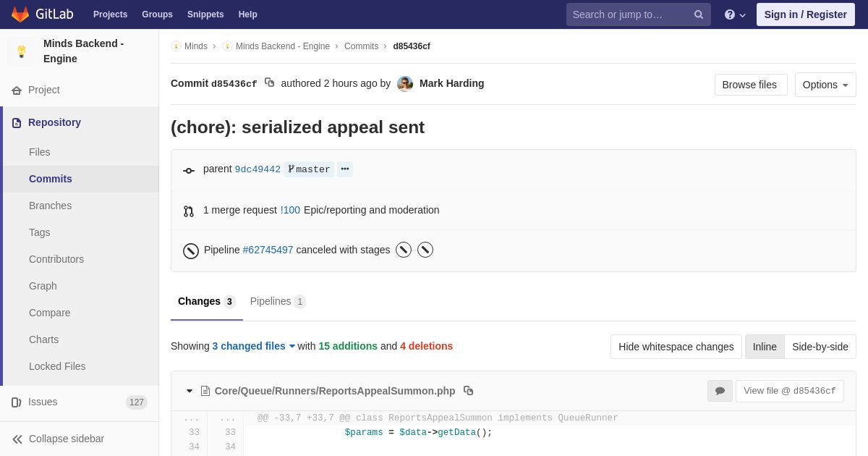Click the search magnifier icon
The image size is (868, 456).
click(699, 14)
